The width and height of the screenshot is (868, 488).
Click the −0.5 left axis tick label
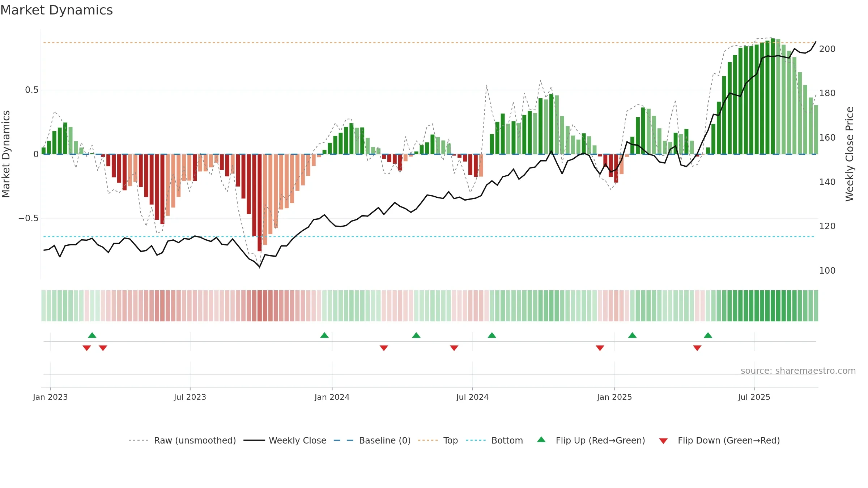click(x=29, y=218)
